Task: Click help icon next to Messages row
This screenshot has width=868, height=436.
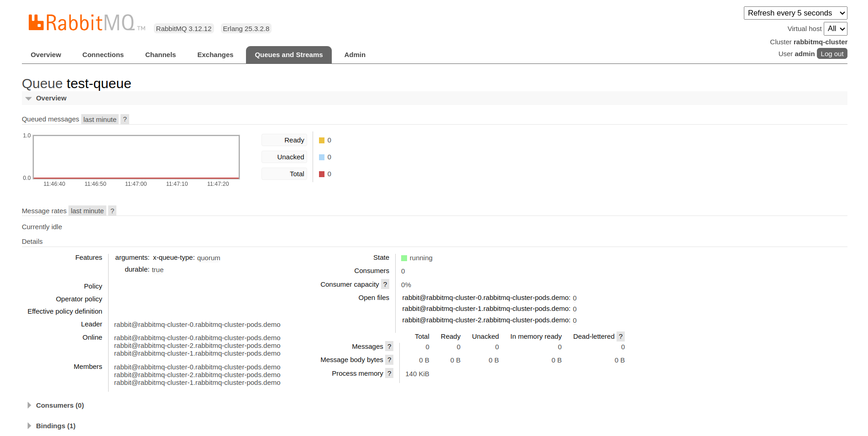Action: [389, 347]
